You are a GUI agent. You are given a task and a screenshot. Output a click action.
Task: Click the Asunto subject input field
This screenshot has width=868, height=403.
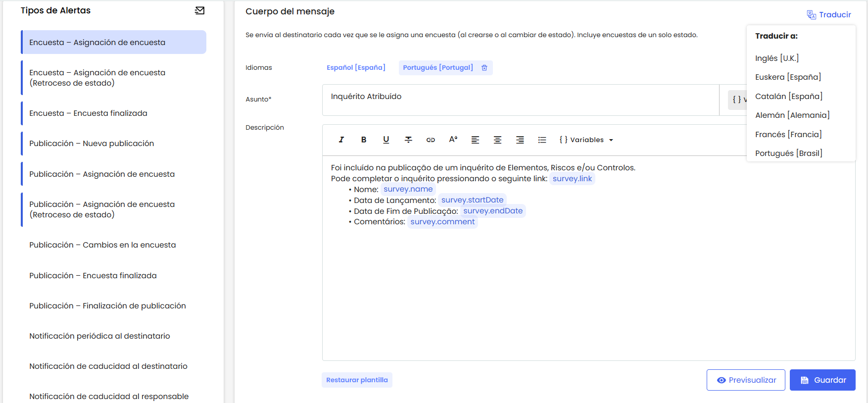click(520, 99)
